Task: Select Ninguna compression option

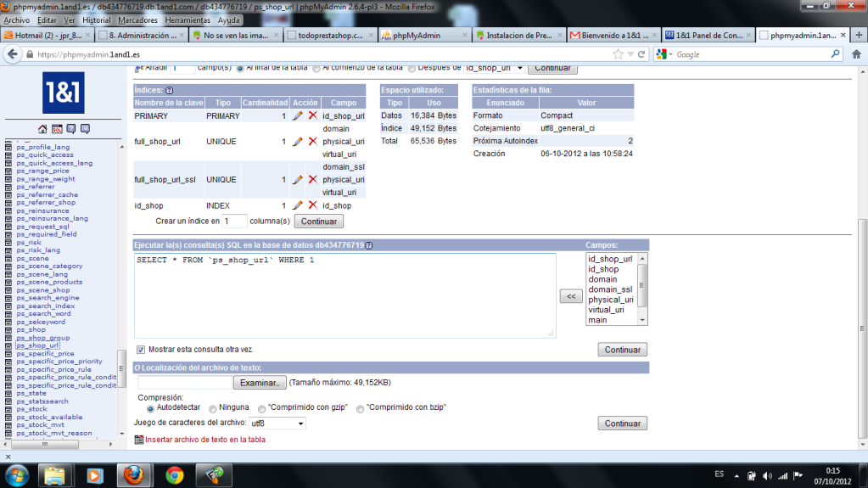Action: point(213,409)
